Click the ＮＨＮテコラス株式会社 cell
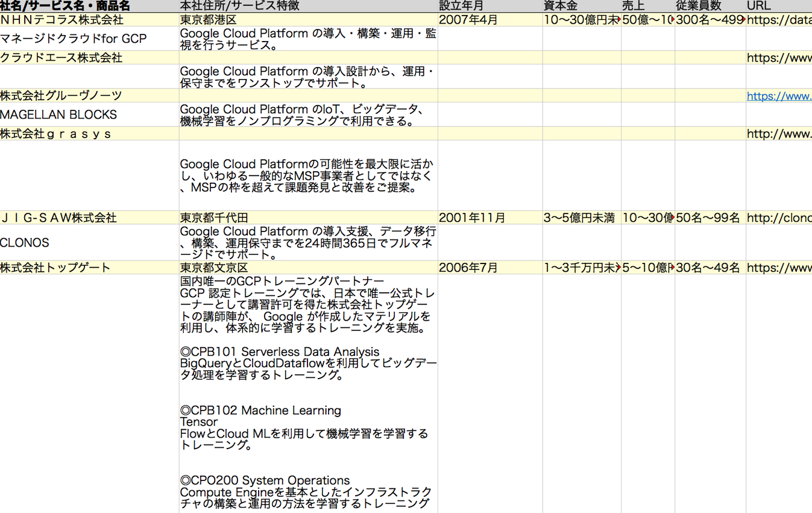 [89, 20]
